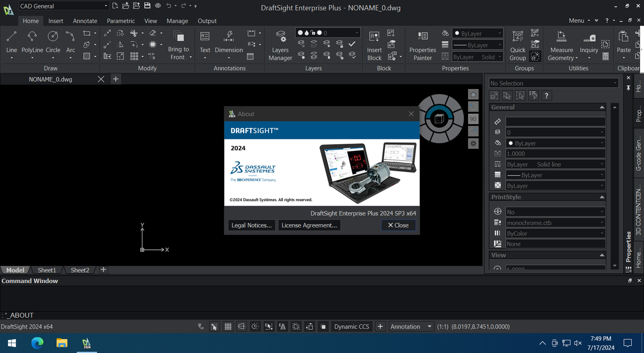Click the Pattern array icon in Modify

tap(134, 56)
